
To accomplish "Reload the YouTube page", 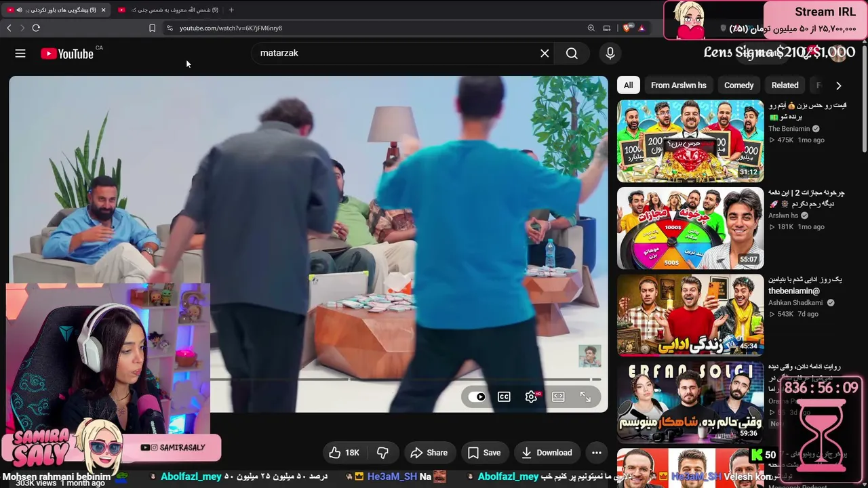I will click(36, 28).
